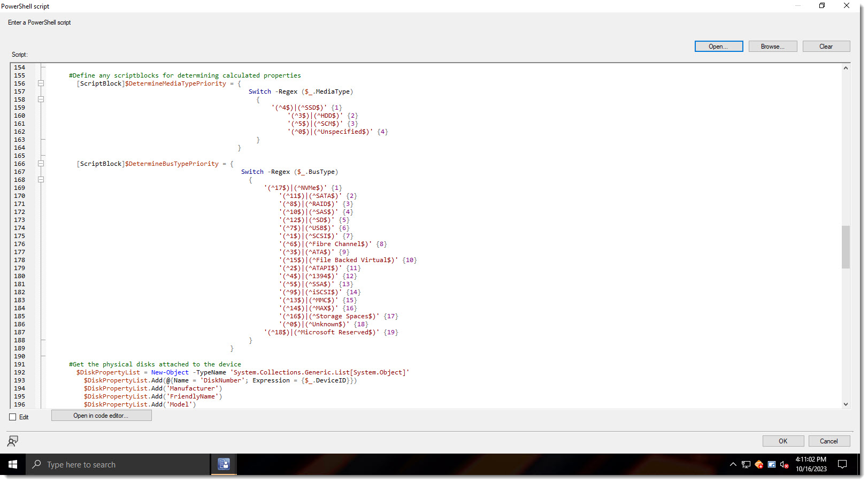Image resolution: width=868 pixels, height=483 pixels.
Task: Click the '(^4$)|(^SSD$)' {1} line
Action: pyautogui.click(x=306, y=108)
